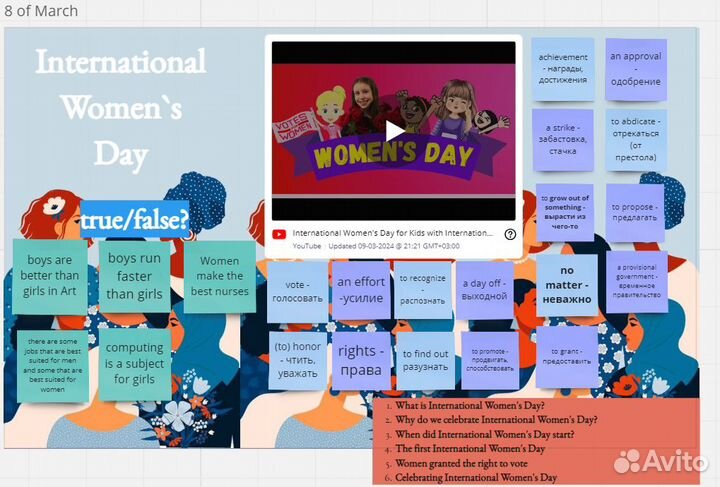Screen dimensions: 720x487
Task: Select the 'Women make the best nurses' note
Action: click(219, 276)
